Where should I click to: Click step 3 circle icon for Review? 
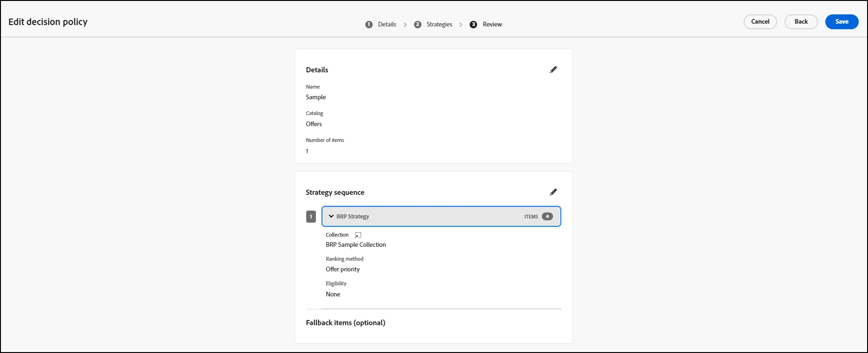[473, 25]
